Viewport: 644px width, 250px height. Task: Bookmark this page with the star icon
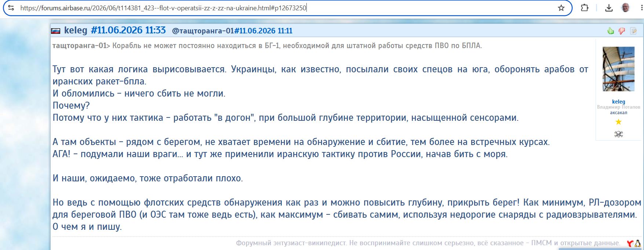[561, 8]
